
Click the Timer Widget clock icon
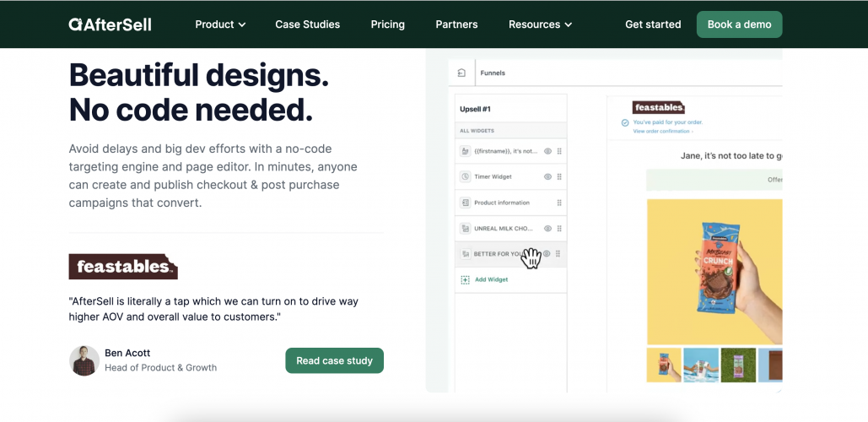(x=465, y=176)
